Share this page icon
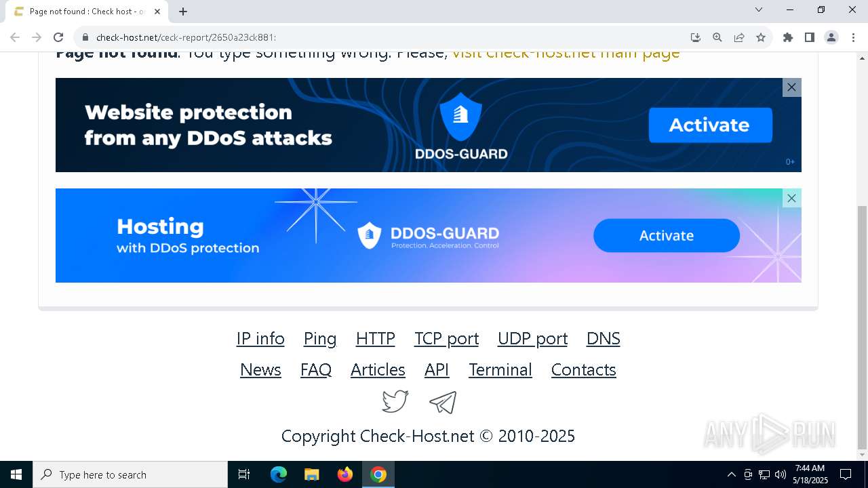Screen dimensions: 868x488 tap(739, 37)
